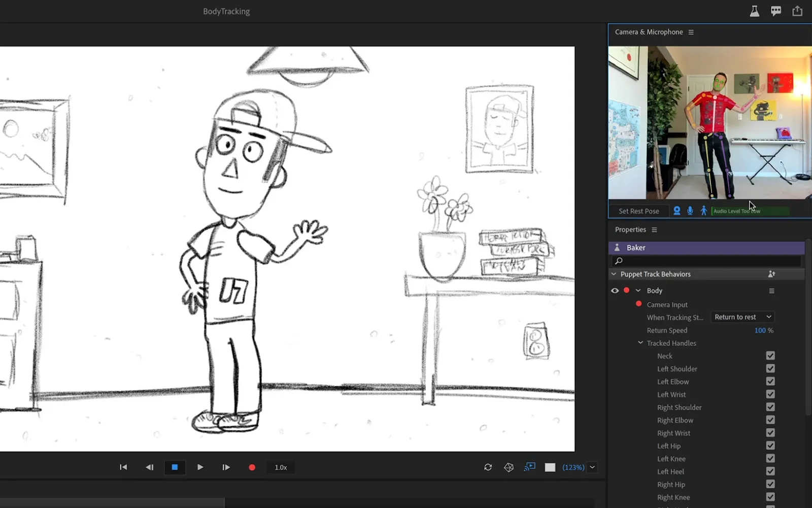The image size is (812, 508).
Task: Click the step forward frame button
Action: tap(226, 467)
